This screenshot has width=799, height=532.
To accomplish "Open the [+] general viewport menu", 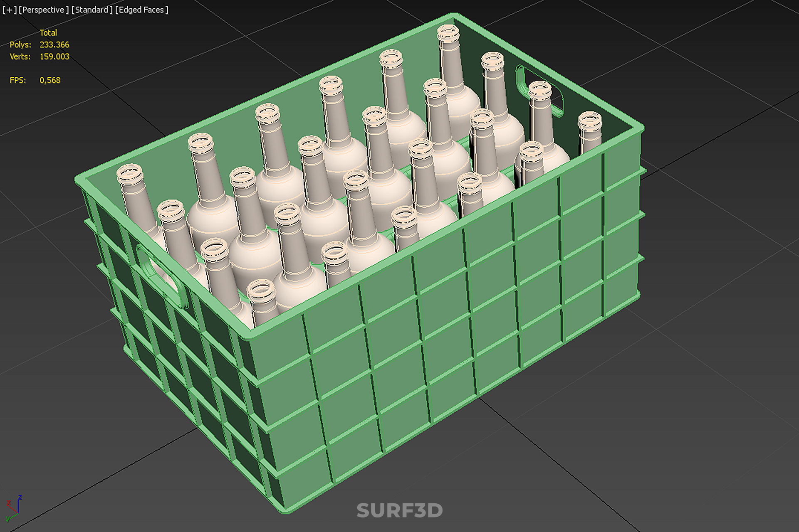I will click(x=9, y=10).
